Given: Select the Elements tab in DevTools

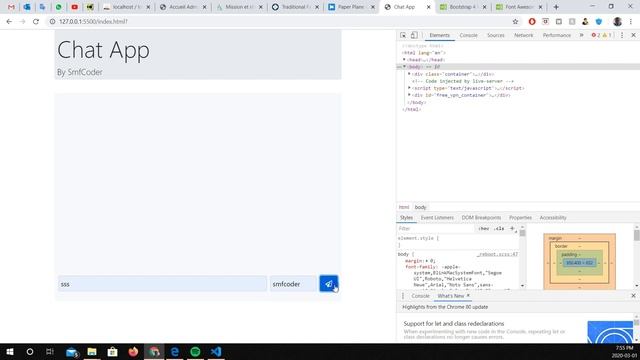Looking at the screenshot, I should coord(440,36).
